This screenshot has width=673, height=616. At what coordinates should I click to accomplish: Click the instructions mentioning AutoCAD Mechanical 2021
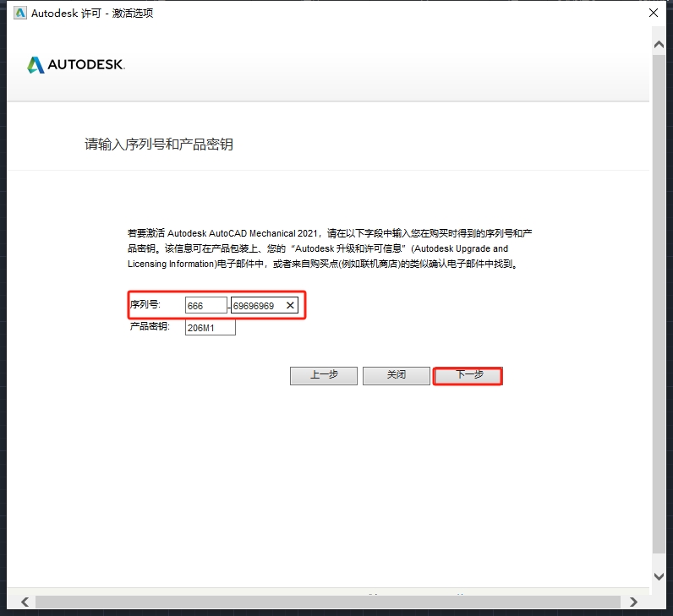tap(330, 248)
